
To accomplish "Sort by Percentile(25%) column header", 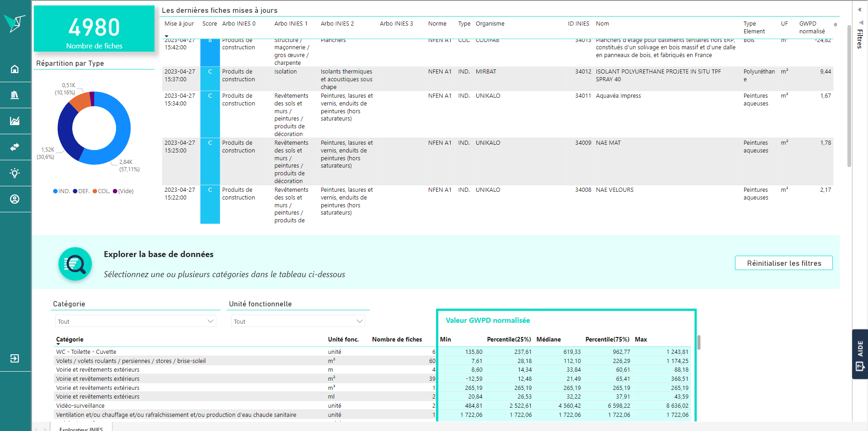I will click(x=509, y=340).
